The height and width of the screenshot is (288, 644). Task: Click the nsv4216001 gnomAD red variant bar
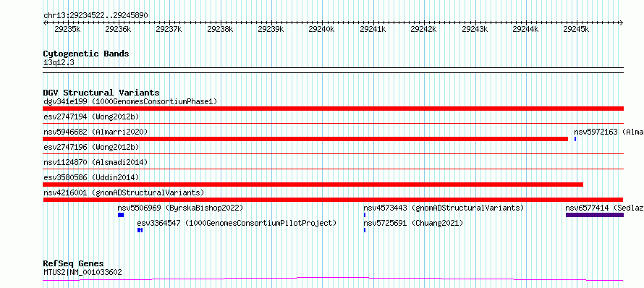(333, 200)
